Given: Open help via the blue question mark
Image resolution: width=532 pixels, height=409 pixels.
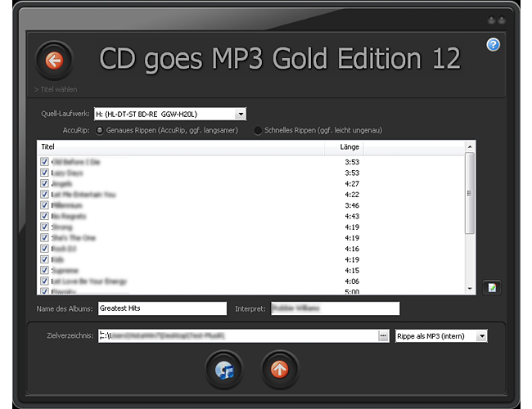Looking at the screenshot, I should (x=493, y=44).
